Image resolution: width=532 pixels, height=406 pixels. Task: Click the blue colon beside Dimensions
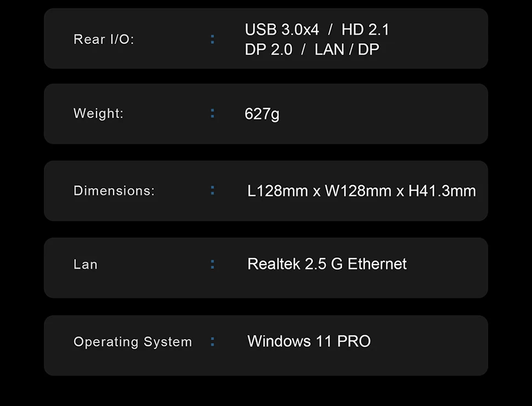tap(213, 191)
